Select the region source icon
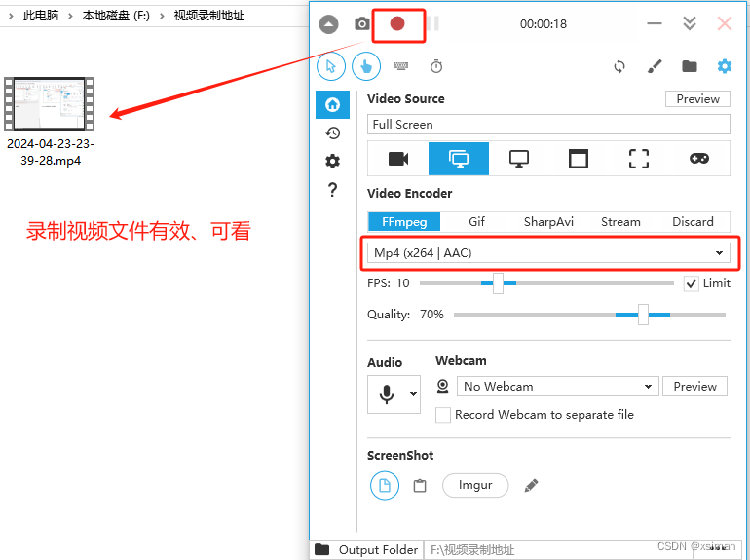This screenshot has width=750, height=560. (639, 159)
